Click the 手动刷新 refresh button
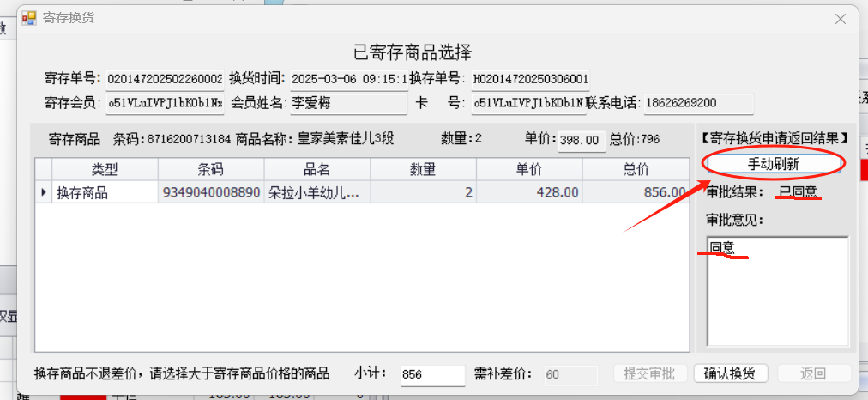 pos(774,164)
